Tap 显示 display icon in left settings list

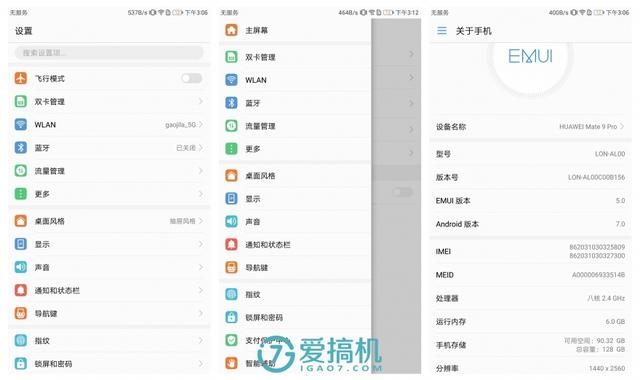click(21, 244)
